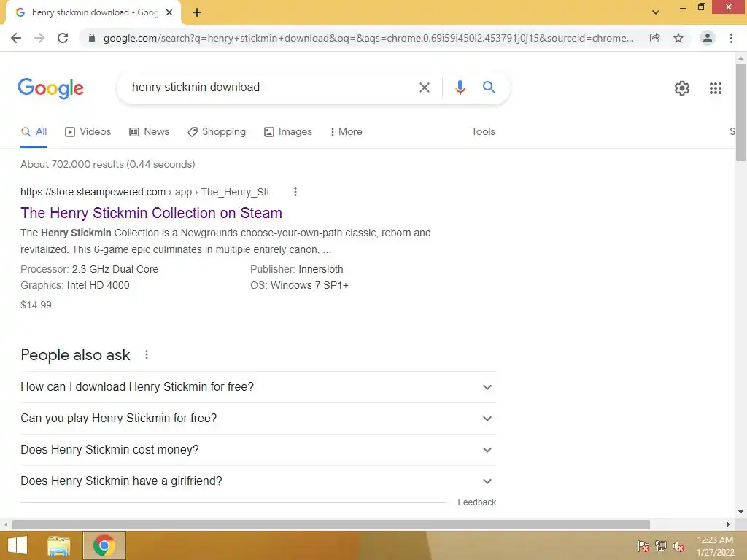Screen dimensions: 747x560
Task: Expand Does Henry Stickmin have a girlfriend
Action: [x=258, y=481]
